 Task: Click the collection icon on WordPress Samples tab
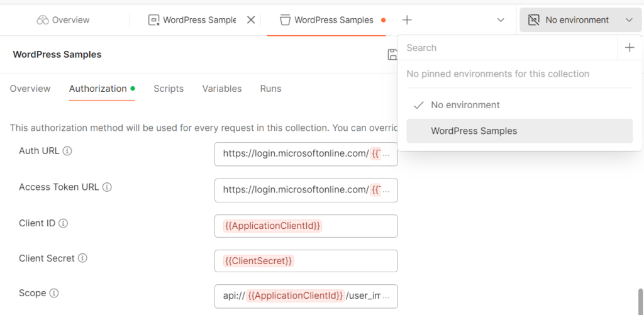coord(285,19)
